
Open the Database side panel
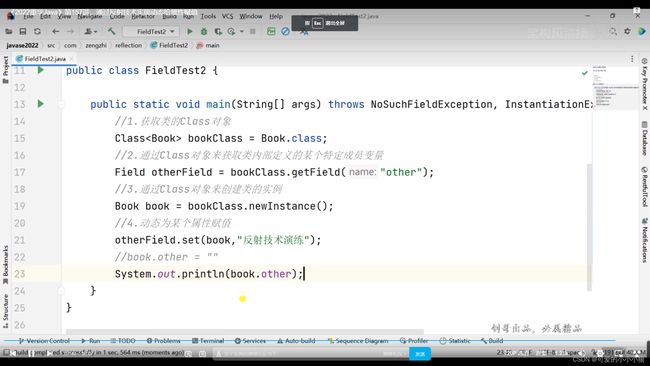pyautogui.click(x=645, y=138)
